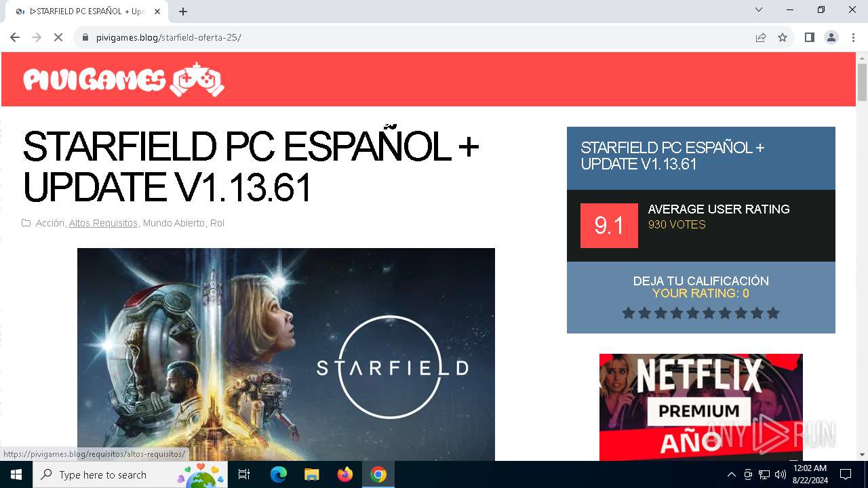Show hidden system tray icons
This screenshot has height=488, width=868.
731,474
